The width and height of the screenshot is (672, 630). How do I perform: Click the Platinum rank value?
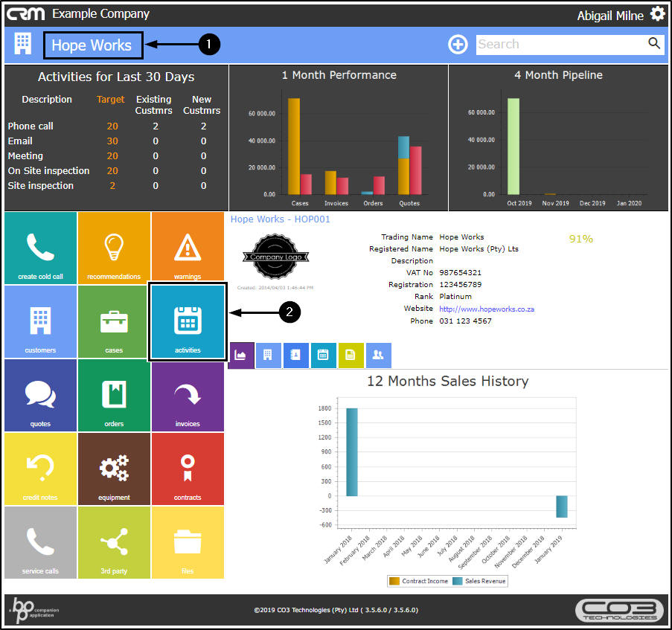click(455, 296)
